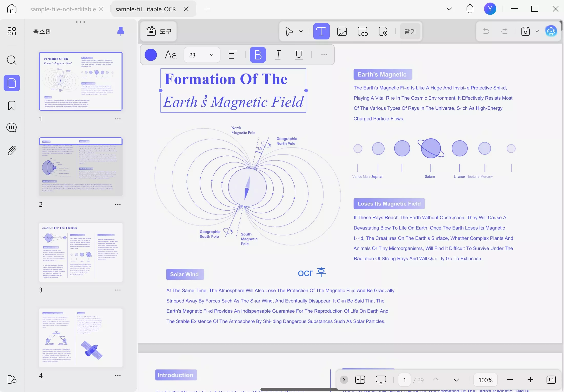Viewport: 564px width, 392px height.
Task: Open the comments panel icon
Action: point(12,127)
